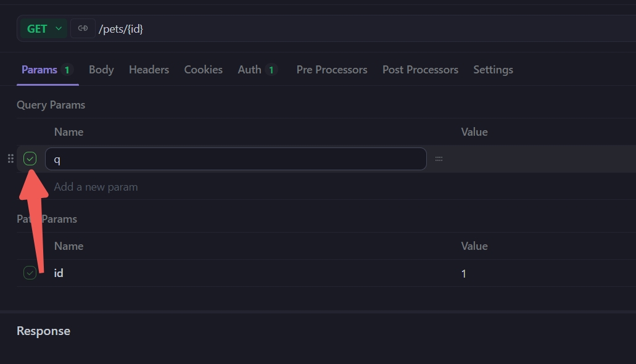Open the Auth tab

[257, 70]
